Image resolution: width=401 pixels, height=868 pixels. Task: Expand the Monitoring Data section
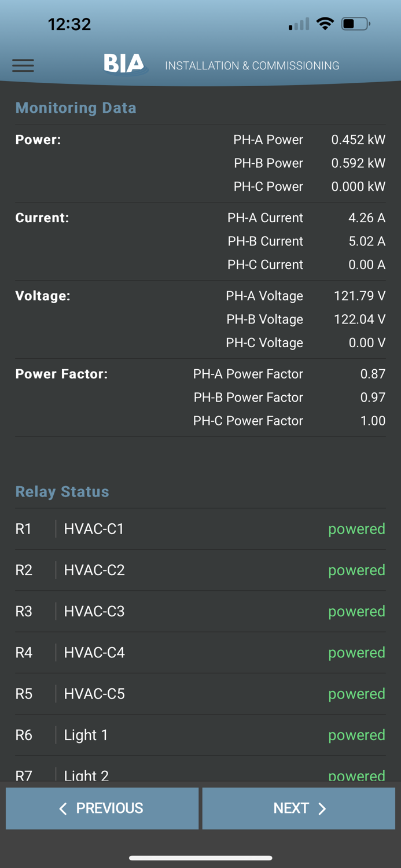(76, 108)
